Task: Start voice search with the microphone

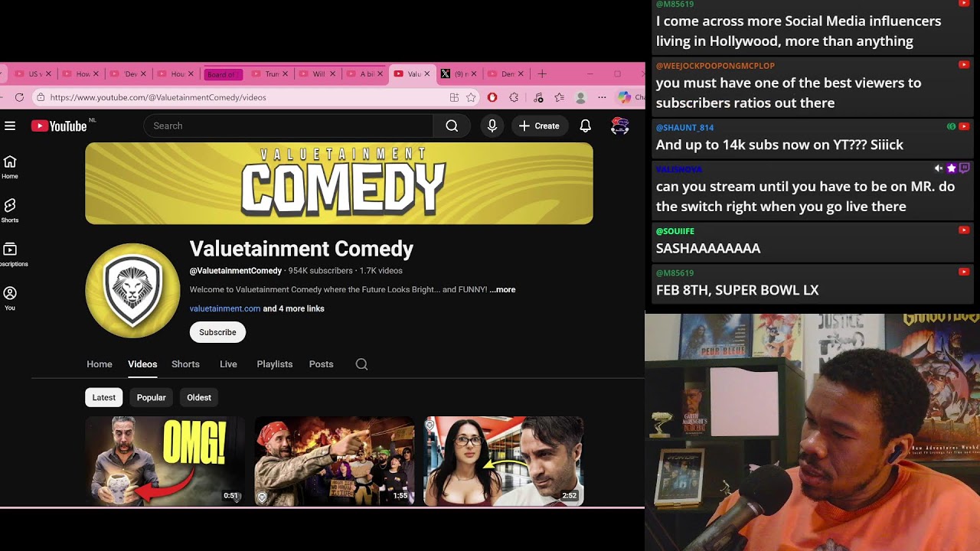Action: pyautogui.click(x=492, y=126)
